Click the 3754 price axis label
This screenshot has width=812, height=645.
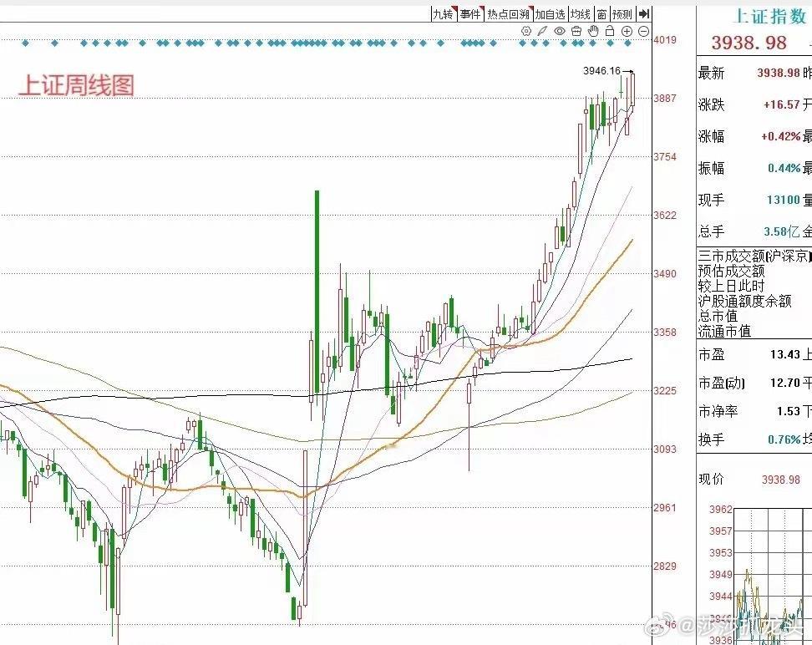click(x=664, y=157)
